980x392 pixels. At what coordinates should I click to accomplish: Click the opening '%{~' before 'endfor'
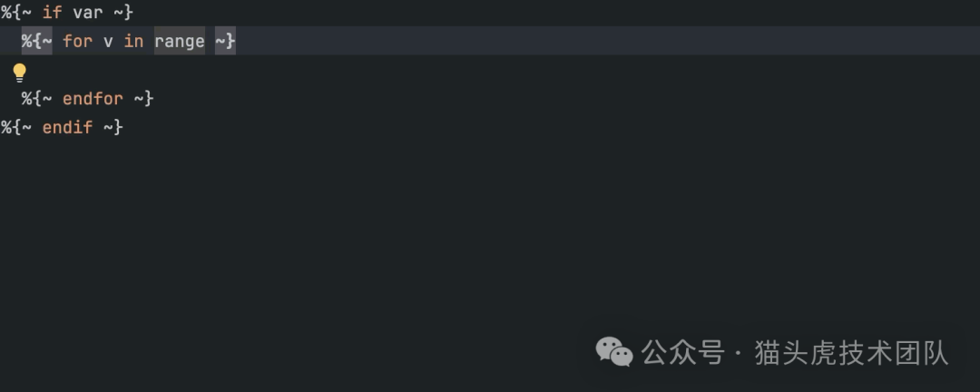coord(37,98)
